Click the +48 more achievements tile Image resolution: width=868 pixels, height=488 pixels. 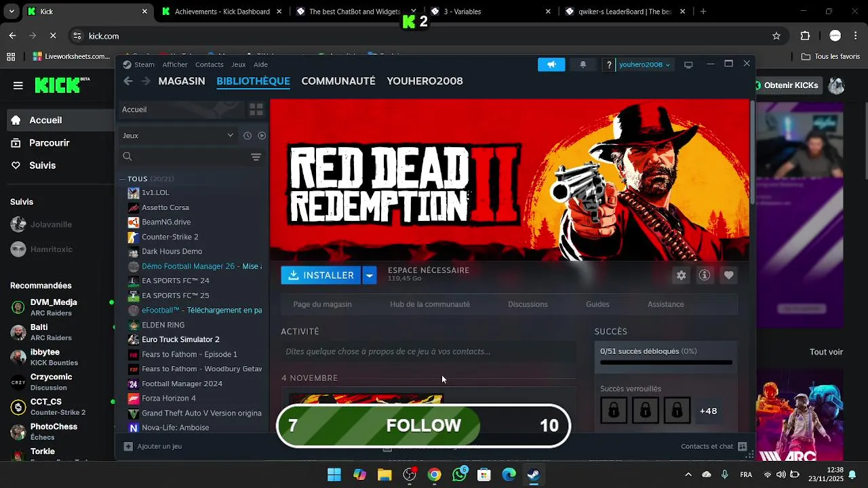click(x=708, y=411)
